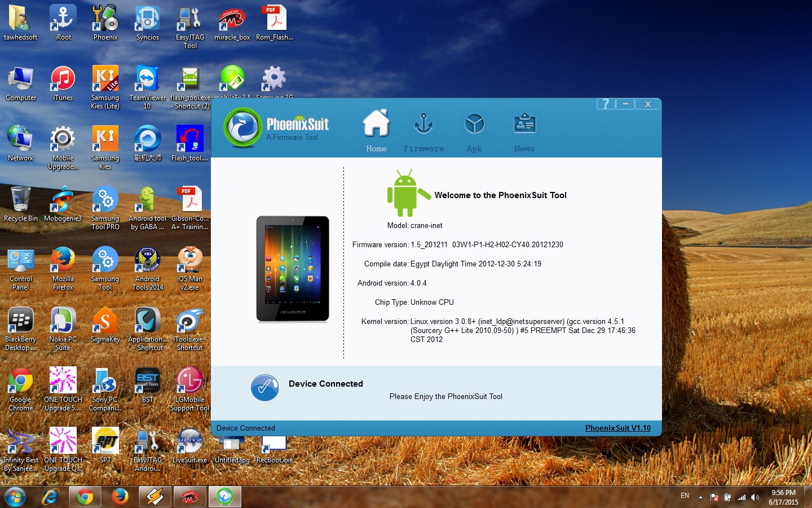Image resolution: width=812 pixels, height=508 pixels.
Task: Open the Apk tab
Action: (x=474, y=133)
